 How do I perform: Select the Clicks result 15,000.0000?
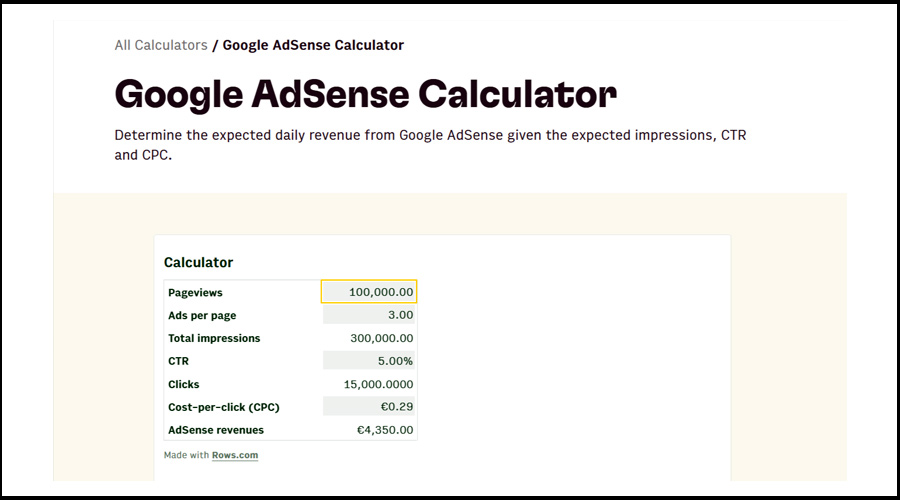pos(369,384)
